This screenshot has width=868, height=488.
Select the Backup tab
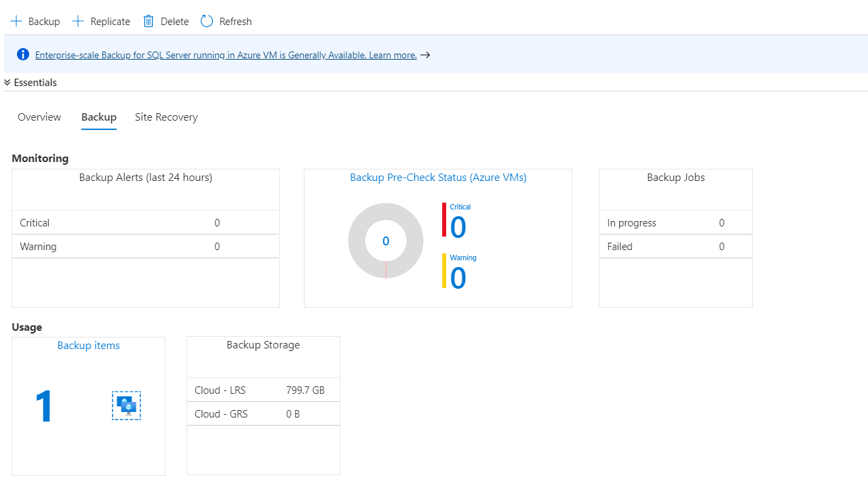[x=99, y=117]
